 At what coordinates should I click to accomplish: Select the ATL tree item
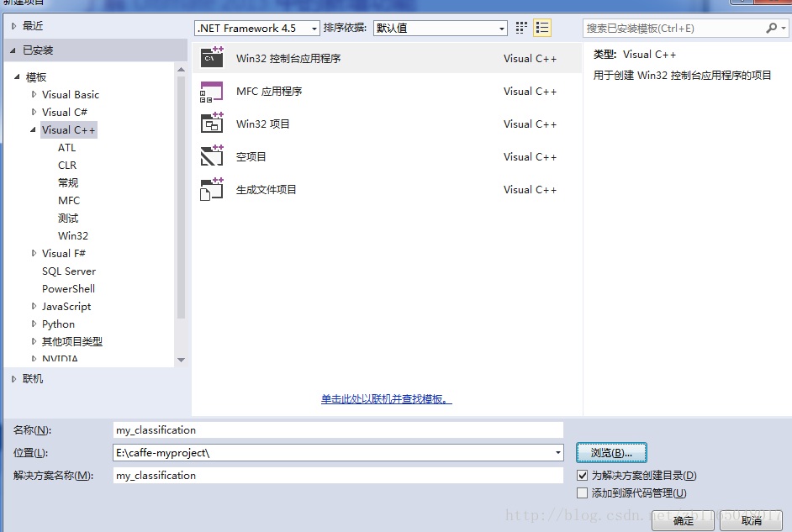point(66,147)
